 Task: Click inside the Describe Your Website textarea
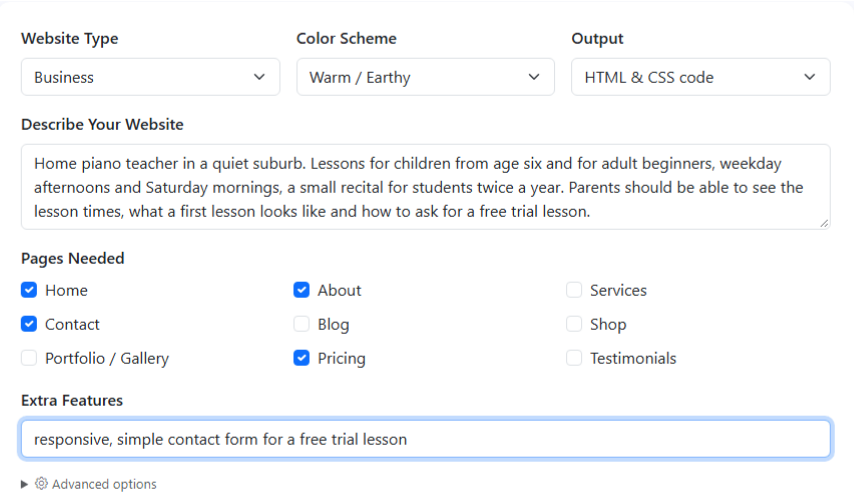[425, 187]
